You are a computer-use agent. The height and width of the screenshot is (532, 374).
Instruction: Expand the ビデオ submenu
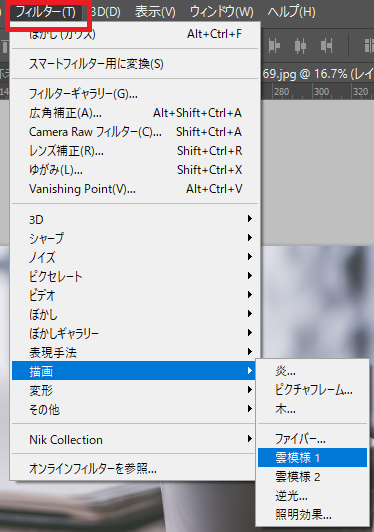tap(135, 295)
